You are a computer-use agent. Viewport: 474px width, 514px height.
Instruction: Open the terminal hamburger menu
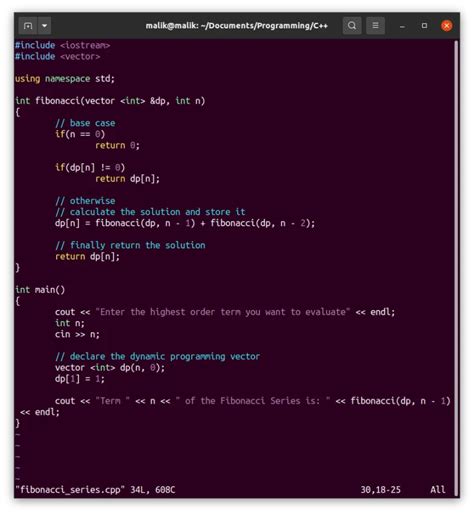click(x=375, y=26)
